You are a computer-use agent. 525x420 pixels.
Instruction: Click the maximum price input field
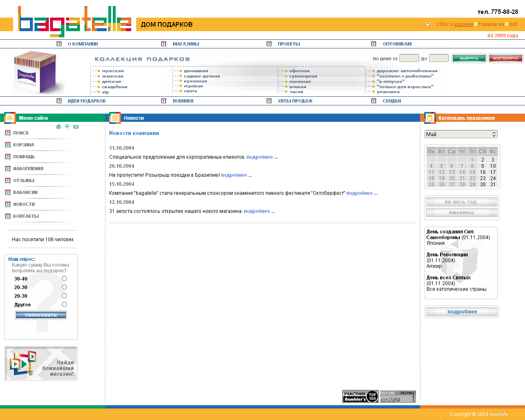[x=439, y=58]
